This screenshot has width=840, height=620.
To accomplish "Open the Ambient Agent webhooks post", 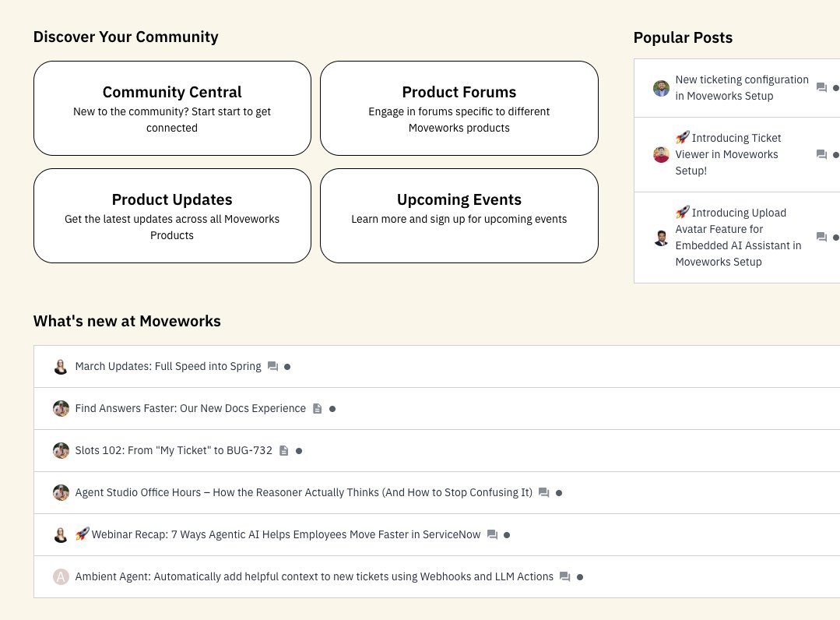I will coord(314,576).
